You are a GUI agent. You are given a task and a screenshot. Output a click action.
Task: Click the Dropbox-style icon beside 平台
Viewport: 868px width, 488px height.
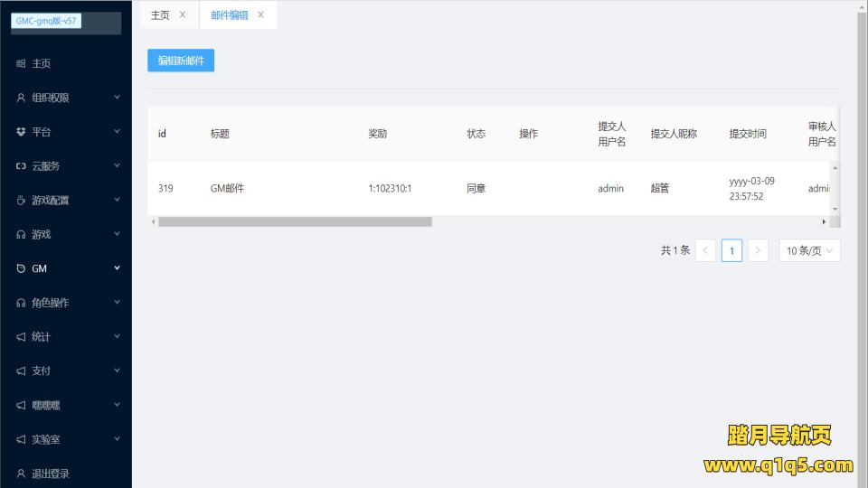point(21,132)
